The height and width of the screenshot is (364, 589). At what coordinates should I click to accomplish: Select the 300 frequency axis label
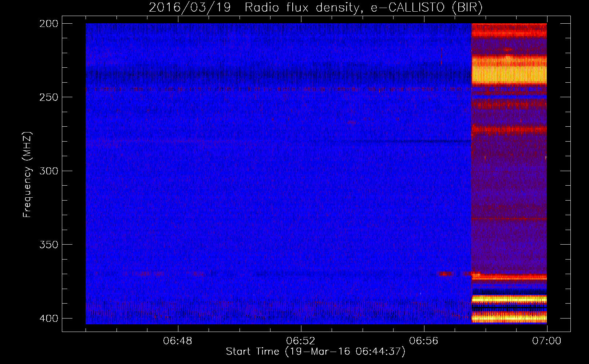pyautogui.click(x=48, y=171)
